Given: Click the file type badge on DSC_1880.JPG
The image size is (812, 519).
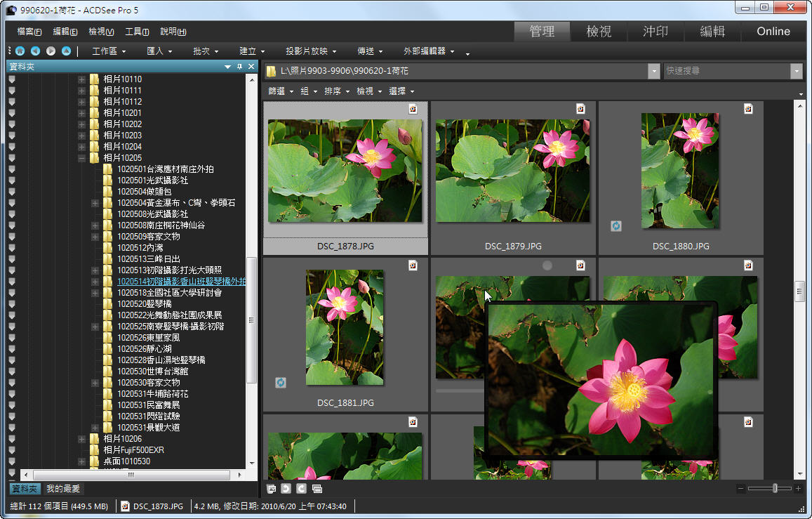Looking at the screenshot, I should tap(748, 109).
